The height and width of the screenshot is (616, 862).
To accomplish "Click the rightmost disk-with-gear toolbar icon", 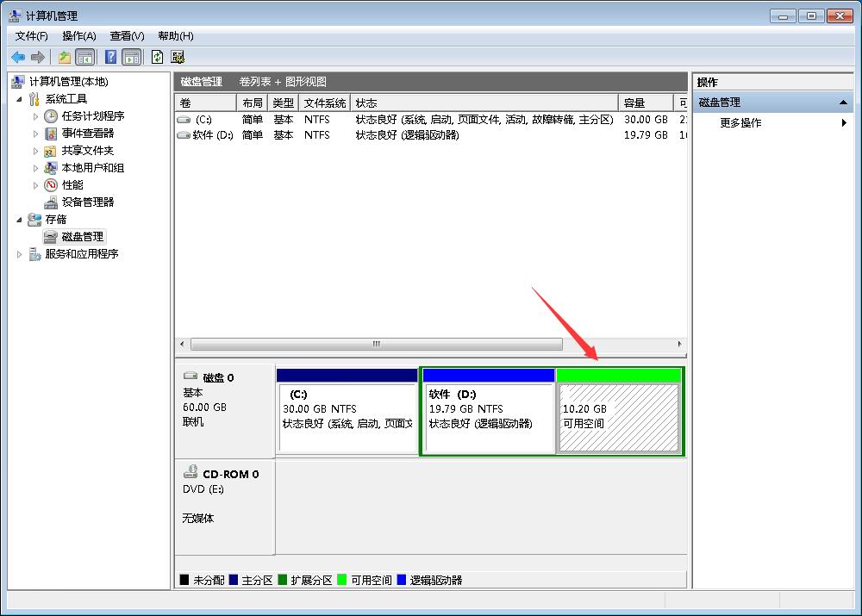I will [178, 57].
